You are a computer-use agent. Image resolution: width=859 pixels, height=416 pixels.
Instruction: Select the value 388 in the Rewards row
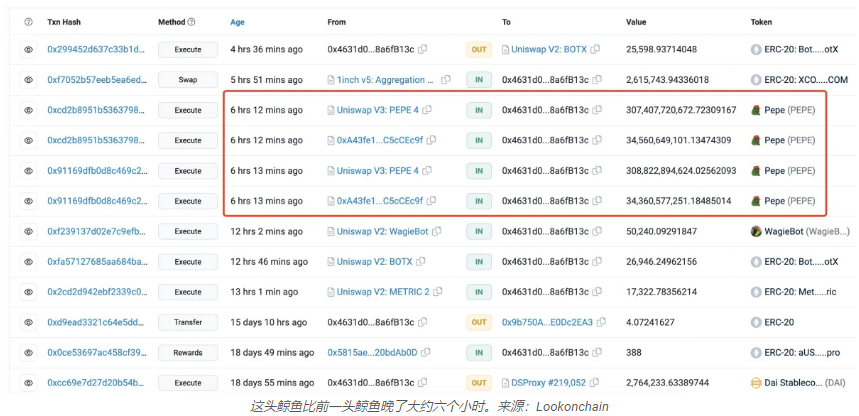tap(634, 352)
